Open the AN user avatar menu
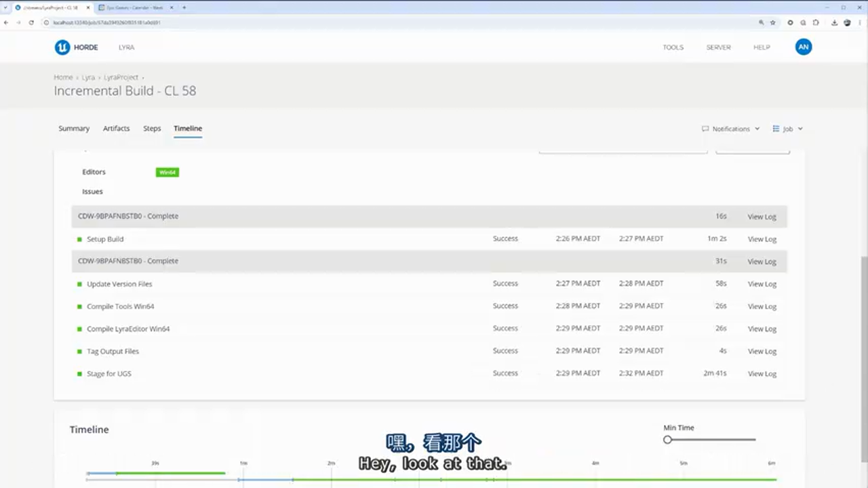This screenshot has width=868, height=488. 803,47
